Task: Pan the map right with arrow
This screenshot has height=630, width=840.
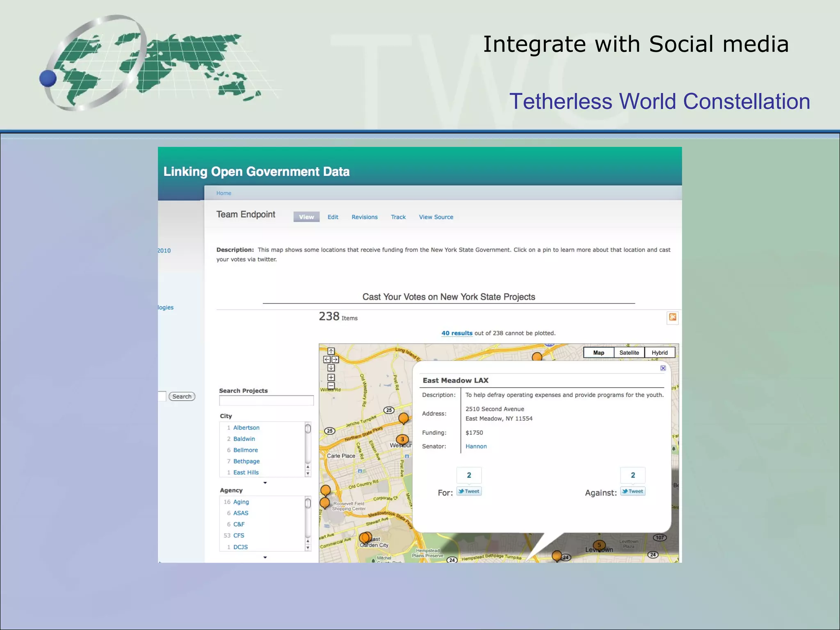Action: pyautogui.click(x=336, y=359)
